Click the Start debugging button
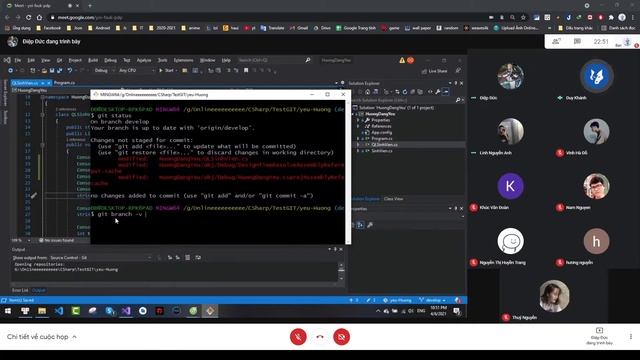 pyautogui.click(x=167, y=71)
